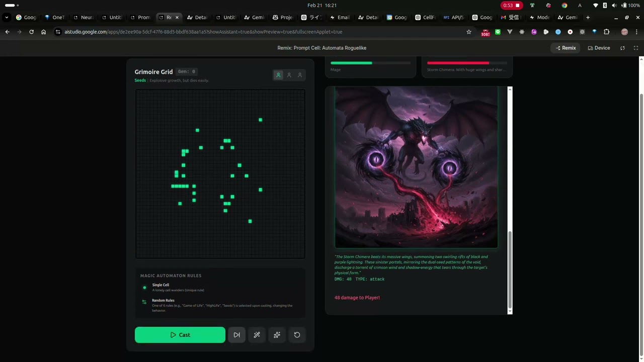Click the MAGIC AUTOMATON RULES heading
The image size is (644, 362).
point(171,276)
